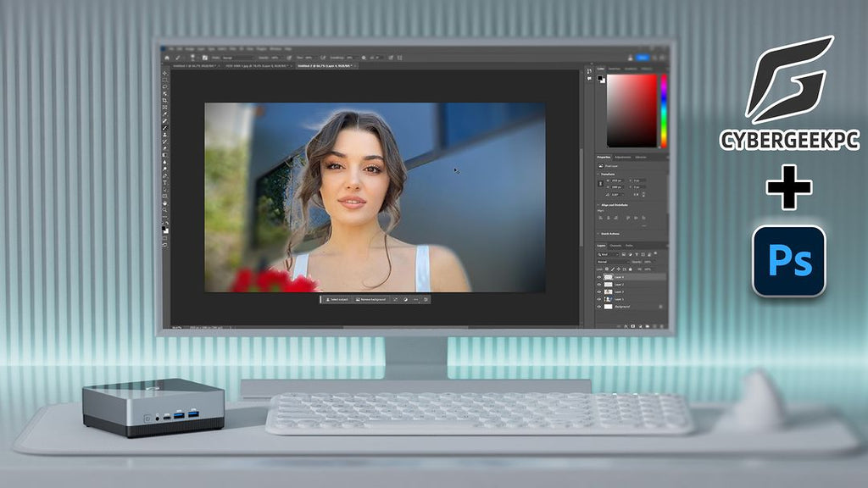868x488 pixels.
Task: Hide Layer 2 visibility eye
Action: click(599, 285)
